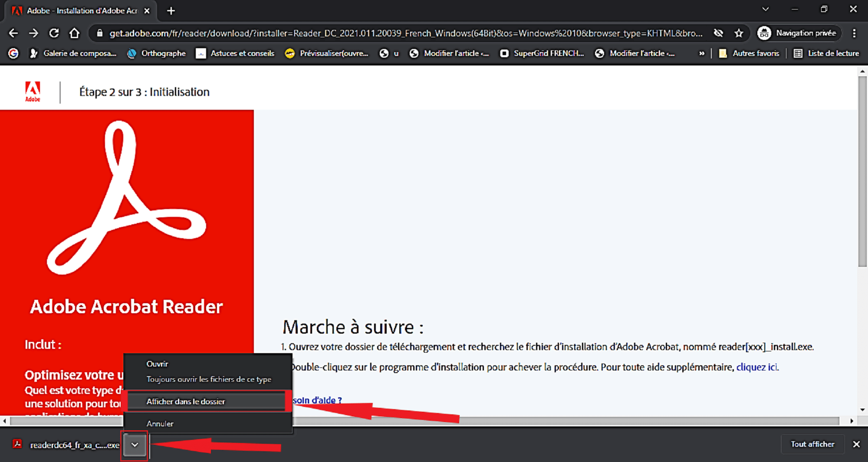Open the readerdc64_fr_xa_c....exe download
The height and width of the screenshot is (462, 868).
click(x=66, y=445)
